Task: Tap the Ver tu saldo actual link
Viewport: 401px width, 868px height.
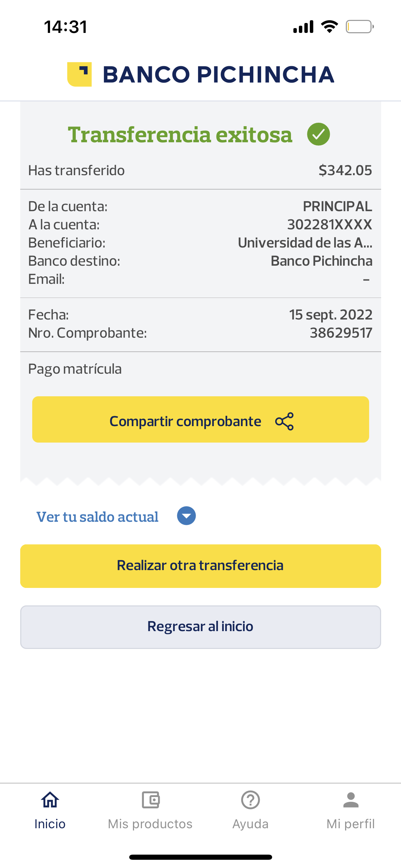Action: pos(97,517)
